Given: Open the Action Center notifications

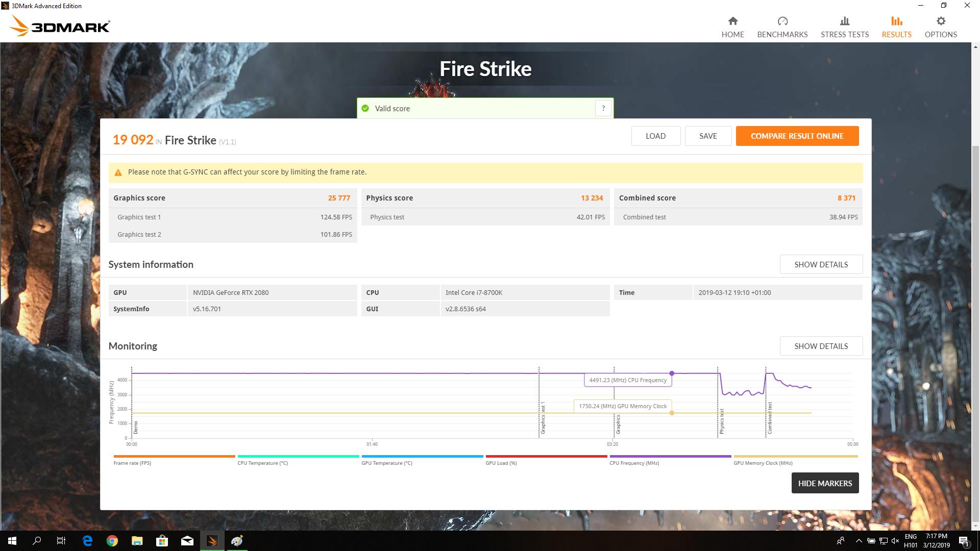Looking at the screenshot, I should 964,541.
